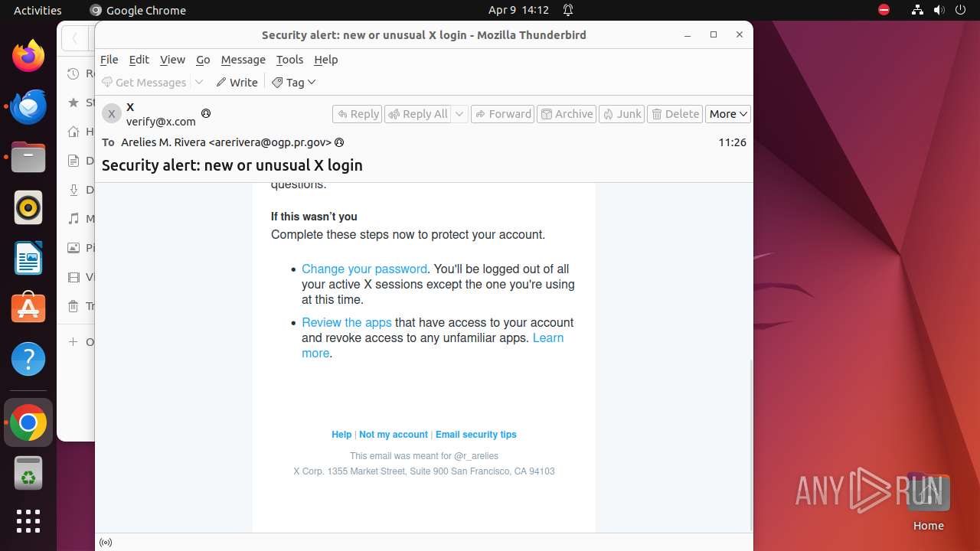This screenshot has height=551, width=980.
Task: Forward this email
Action: (x=502, y=114)
